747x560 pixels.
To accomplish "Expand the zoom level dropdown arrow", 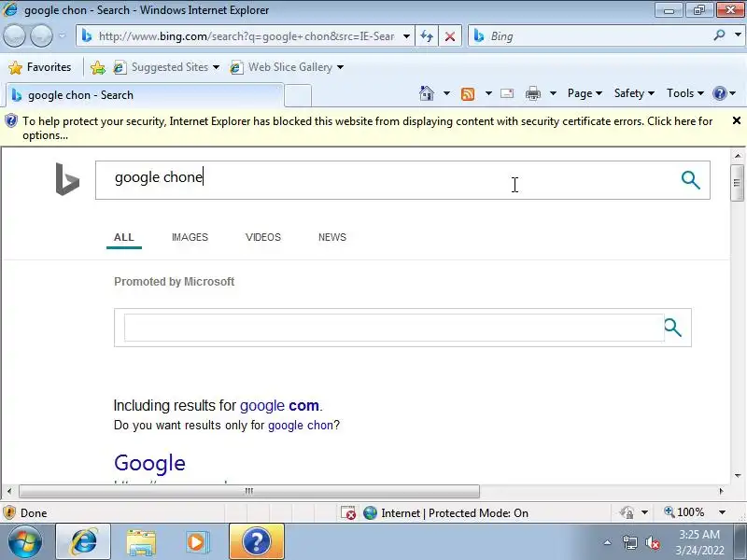I will click(x=722, y=512).
